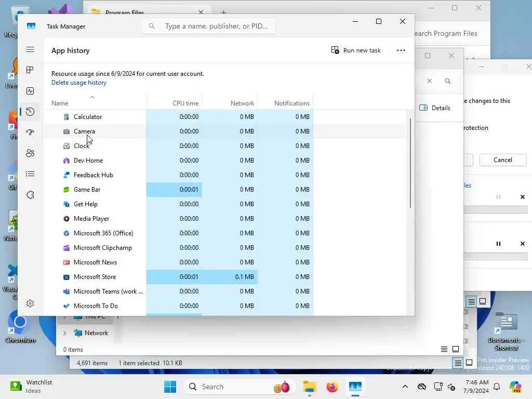Click the lower file transfer progress bar
Image resolution: width=532 pixels, height=399 pixels.
(495, 257)
